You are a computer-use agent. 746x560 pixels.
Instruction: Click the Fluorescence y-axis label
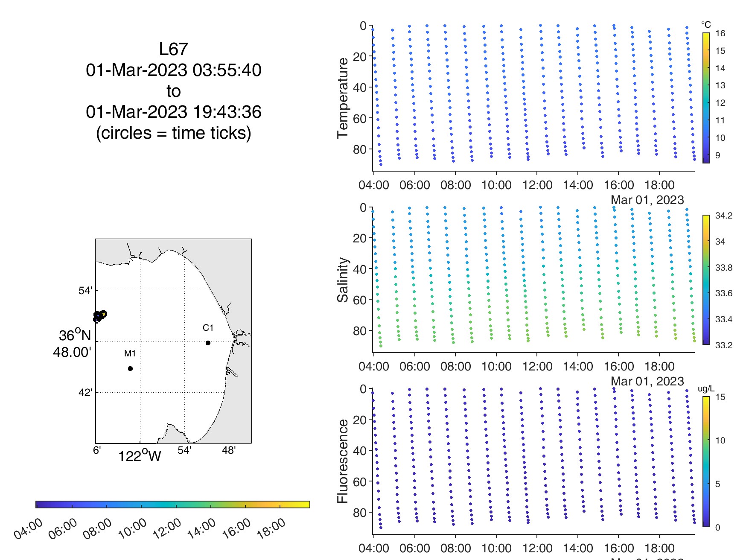[x=343, y=461]
